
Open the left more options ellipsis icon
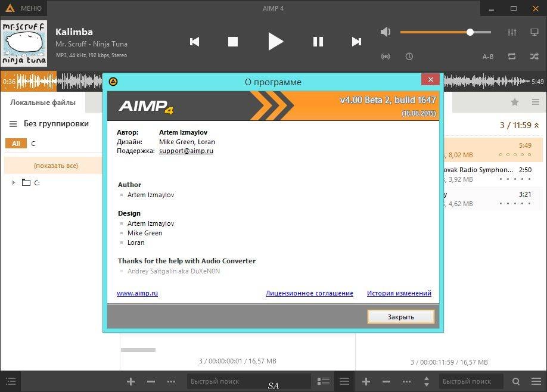point(171,381)
